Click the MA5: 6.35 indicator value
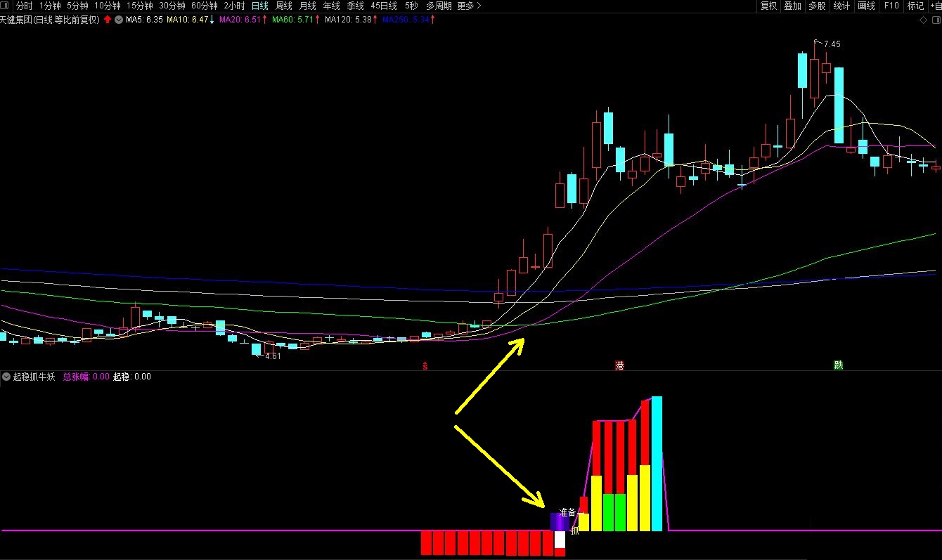The height and width of the screenshot is (560, 942). (144, 20)
